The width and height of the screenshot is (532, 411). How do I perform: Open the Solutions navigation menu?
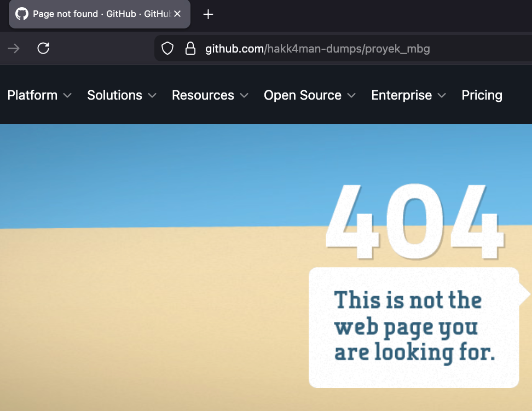click(115, 95)
